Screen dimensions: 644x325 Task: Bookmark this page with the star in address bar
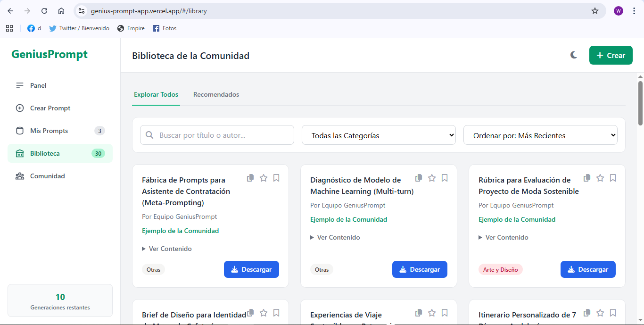(x=595, y=11)
